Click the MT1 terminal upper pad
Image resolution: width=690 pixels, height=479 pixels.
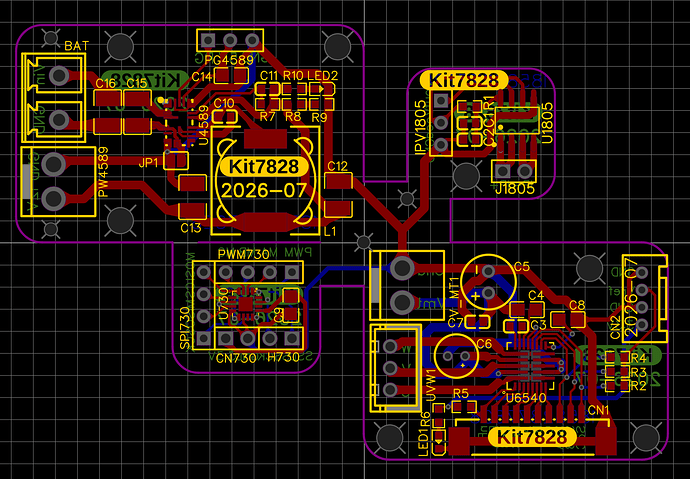click(402, 268)
